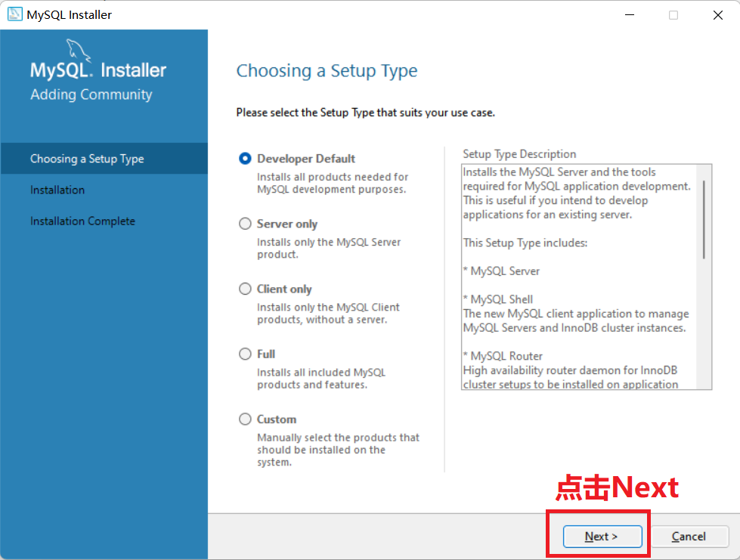The width and height of the screenshot is (740, 560).
Task: Select the Developer Default setup type
Action: click(x=245, y=159)
